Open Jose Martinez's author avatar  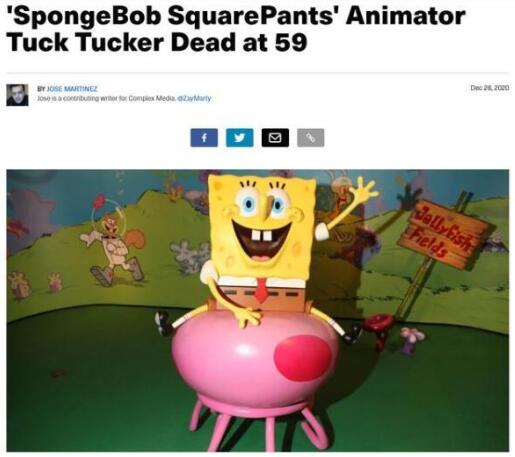(17, 95)
